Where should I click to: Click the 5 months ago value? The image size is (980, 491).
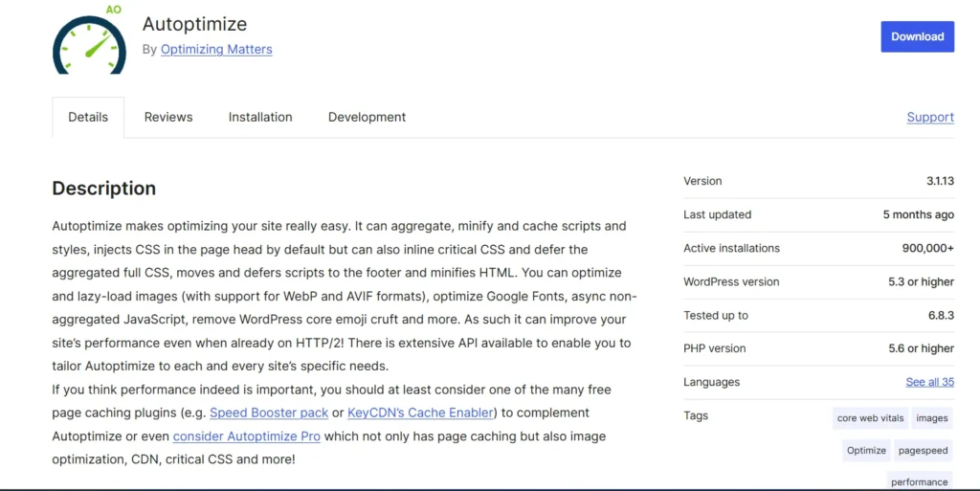click(918, 215)
